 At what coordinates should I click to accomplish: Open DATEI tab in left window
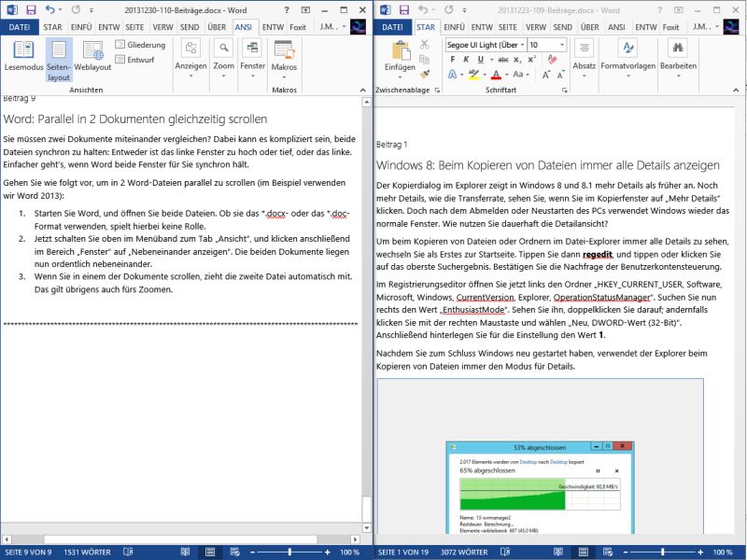pos(20,27)
